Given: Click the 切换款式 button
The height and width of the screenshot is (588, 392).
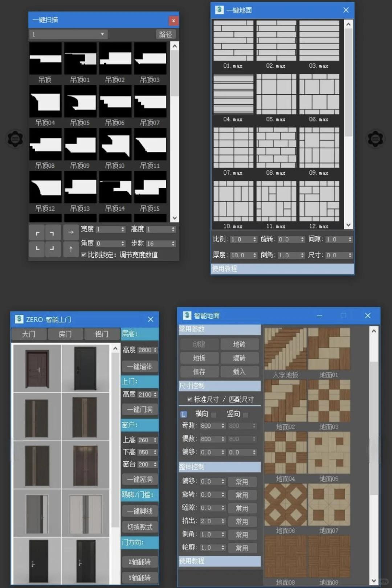Looking at the screenshot, I should (140, 527).
